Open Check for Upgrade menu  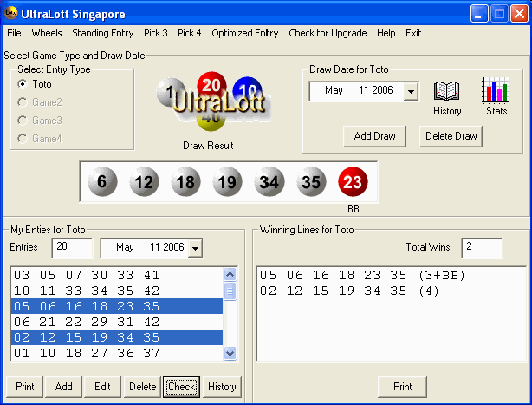point(328,33)
